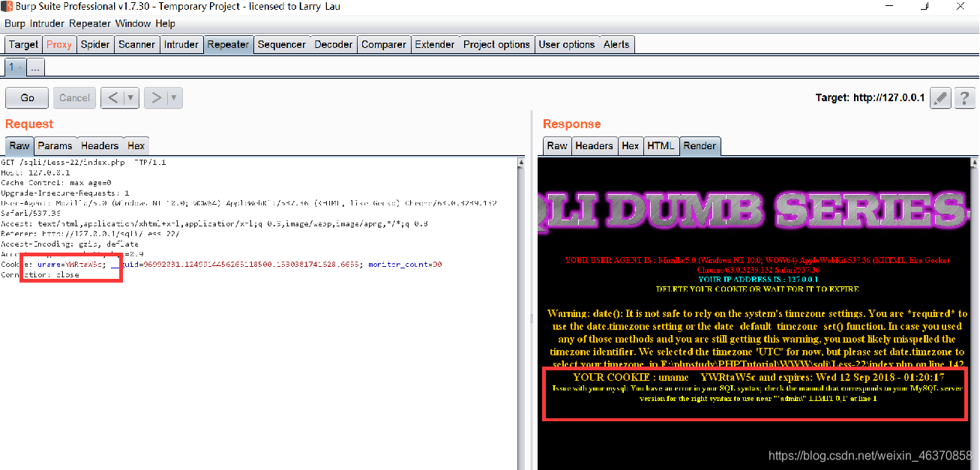Switch to the Scanner tab
The image size is (980, 470).
(x=137, y=44)
